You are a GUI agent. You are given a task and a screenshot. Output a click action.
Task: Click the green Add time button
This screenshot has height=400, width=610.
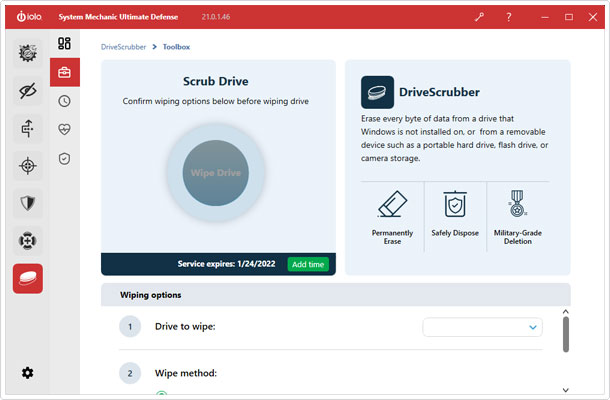[x=308, y=264]
